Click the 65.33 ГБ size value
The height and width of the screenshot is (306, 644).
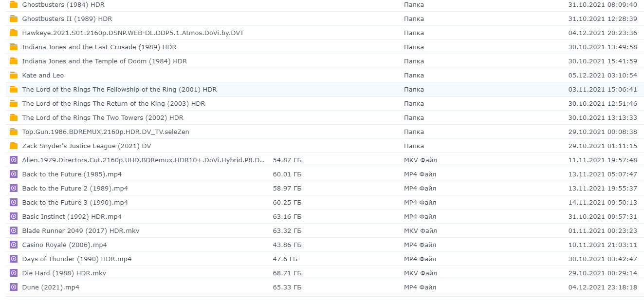(287, 287)
